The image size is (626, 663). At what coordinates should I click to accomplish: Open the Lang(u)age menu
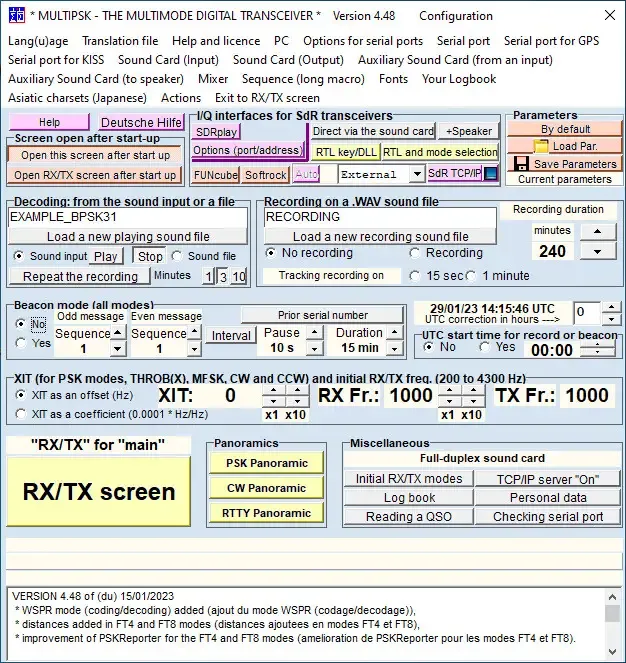pyautogui.click(x=38, y=41)
